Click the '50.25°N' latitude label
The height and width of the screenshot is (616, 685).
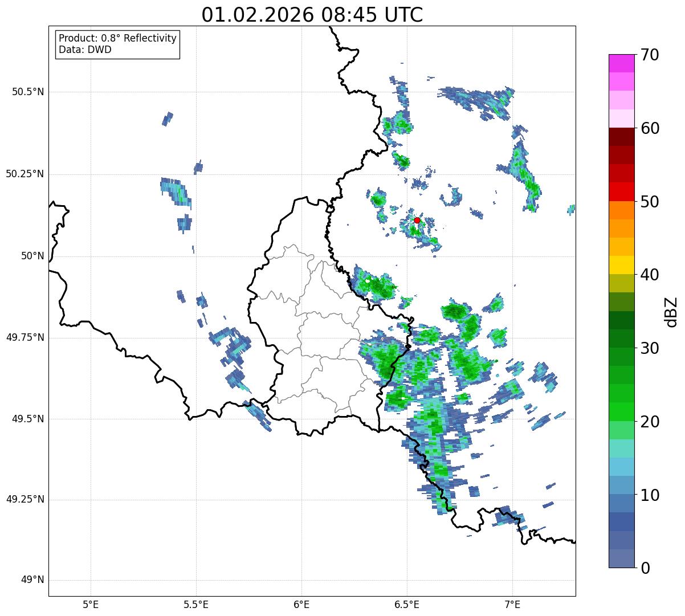[x=25, y=174]
